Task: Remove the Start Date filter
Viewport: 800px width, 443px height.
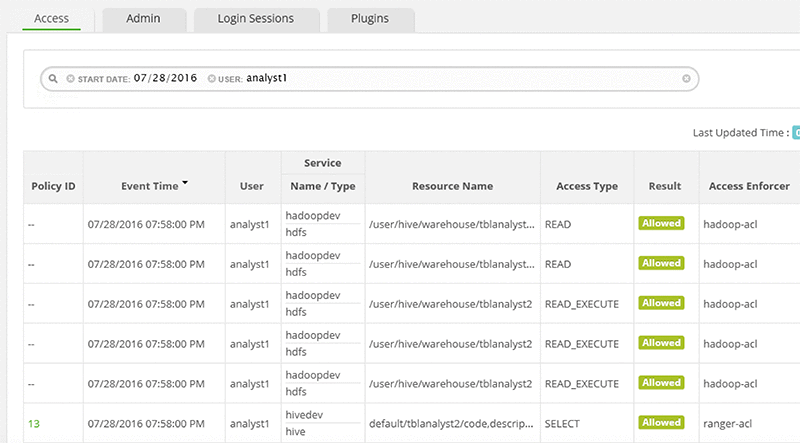Action: [x=70, y=79]
